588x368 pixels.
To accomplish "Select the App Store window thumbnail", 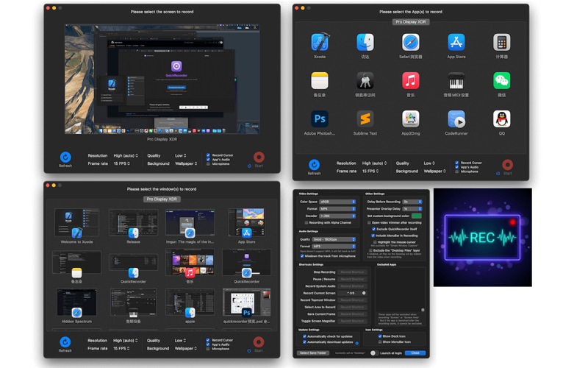I will click(246, 222).
